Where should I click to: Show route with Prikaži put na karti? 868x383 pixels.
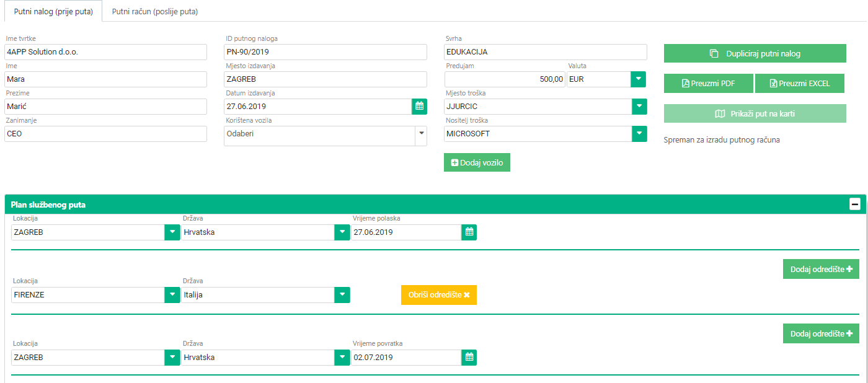(x=755, y=113)
